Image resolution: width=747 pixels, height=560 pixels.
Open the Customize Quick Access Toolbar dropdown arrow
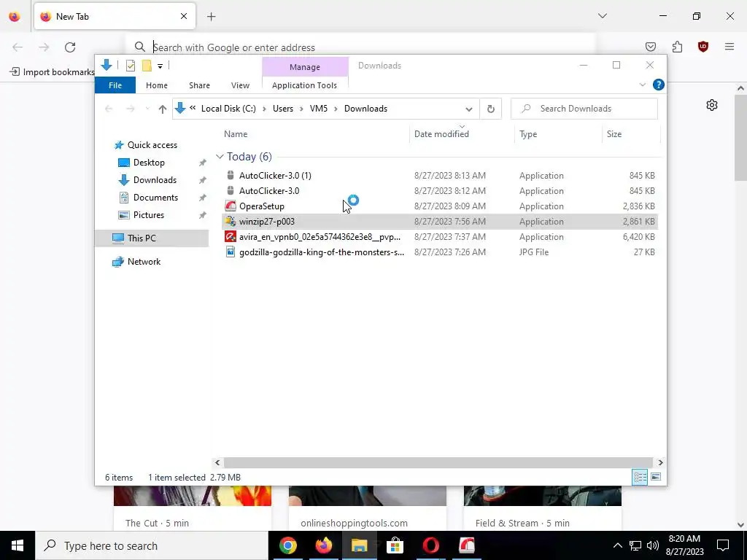coord(160,66)
